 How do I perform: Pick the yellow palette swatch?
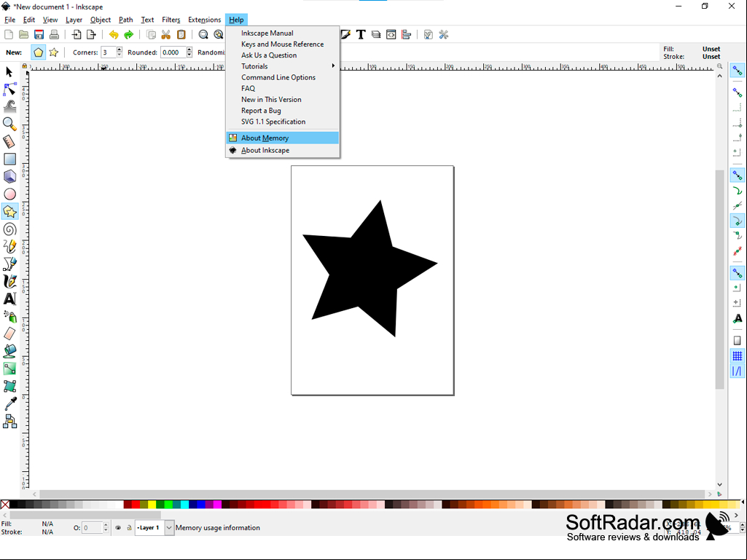[x=152, y=505]
